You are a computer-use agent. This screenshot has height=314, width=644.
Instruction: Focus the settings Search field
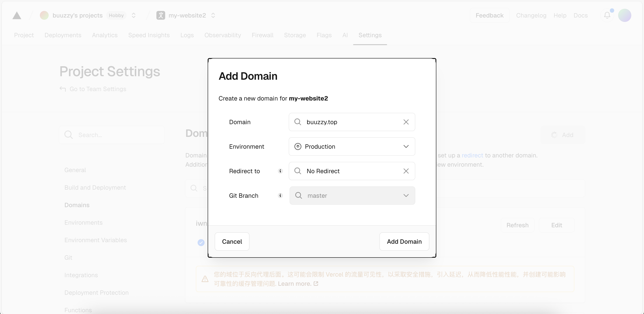[112, 135]
